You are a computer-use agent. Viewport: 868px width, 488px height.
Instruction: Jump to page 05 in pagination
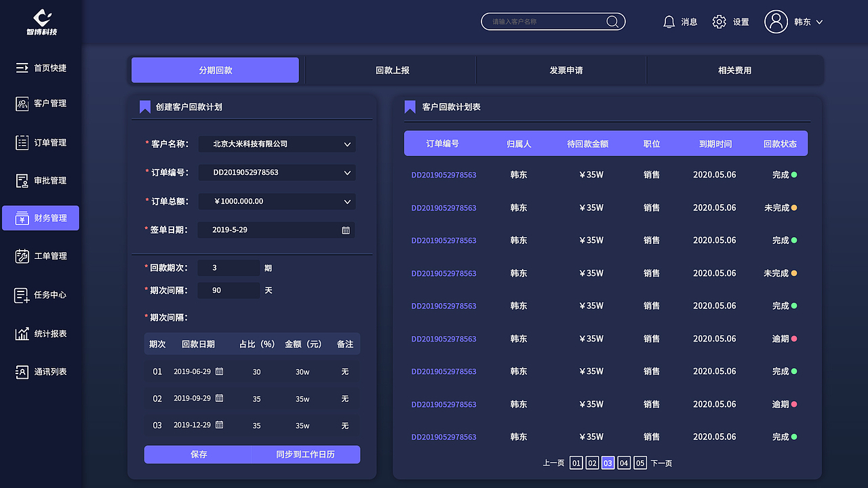click(639, 462)
